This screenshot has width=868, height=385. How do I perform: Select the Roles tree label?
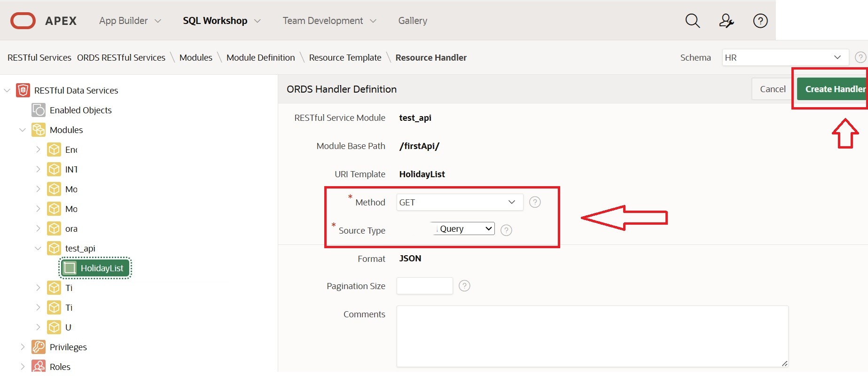pos(60,367)
